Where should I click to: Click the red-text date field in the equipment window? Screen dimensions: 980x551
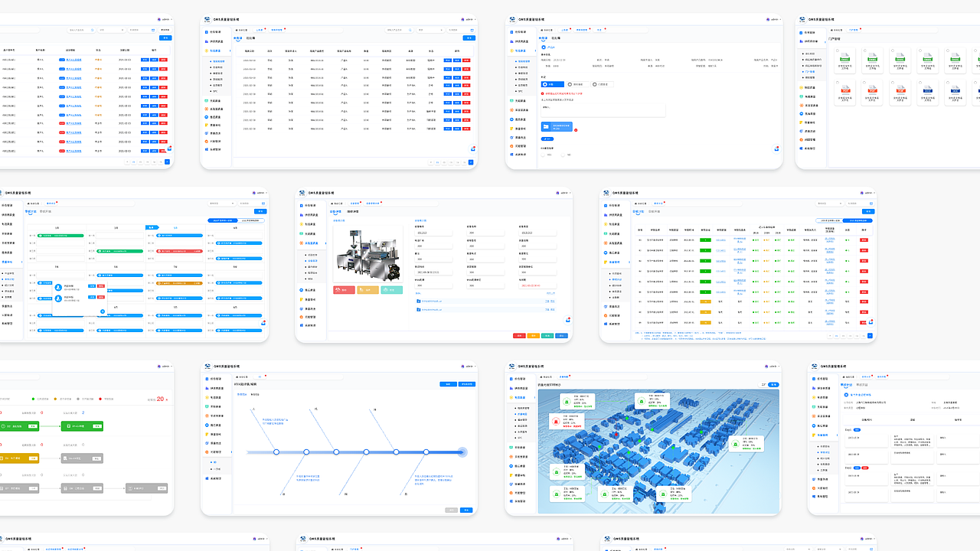click(537, 285)
